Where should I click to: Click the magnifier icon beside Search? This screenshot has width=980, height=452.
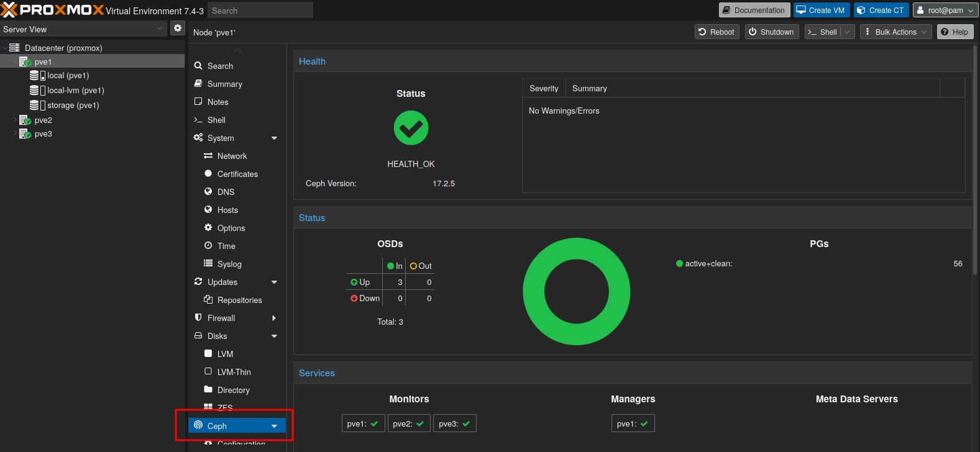198,66
